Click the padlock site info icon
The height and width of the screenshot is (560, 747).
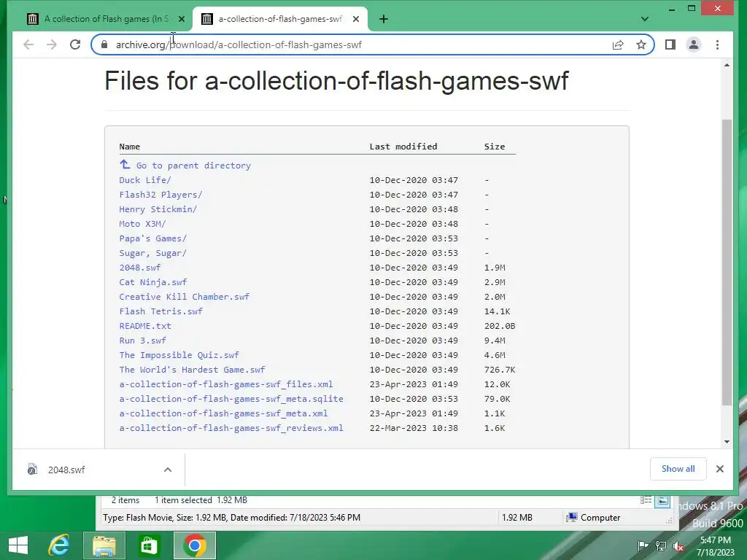pyautogui.click(x=104, y=44)
